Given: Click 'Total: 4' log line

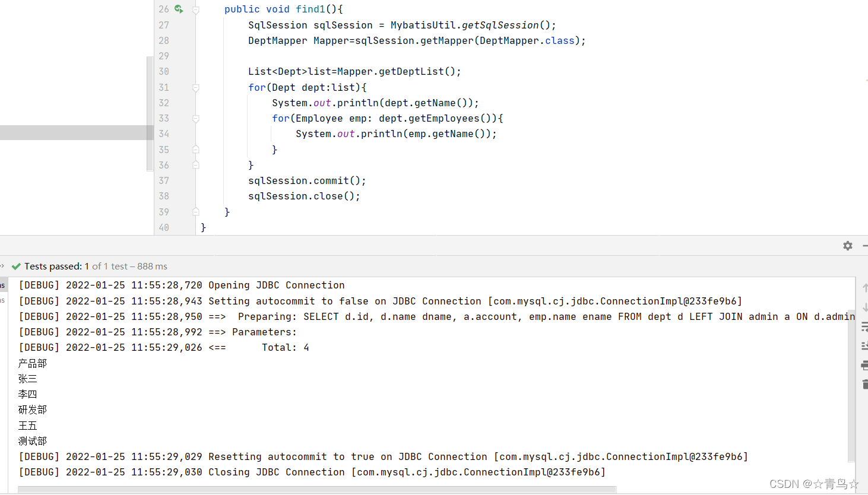Looking at the screenshot, I should pyautogui.click(x=164, y=347).
